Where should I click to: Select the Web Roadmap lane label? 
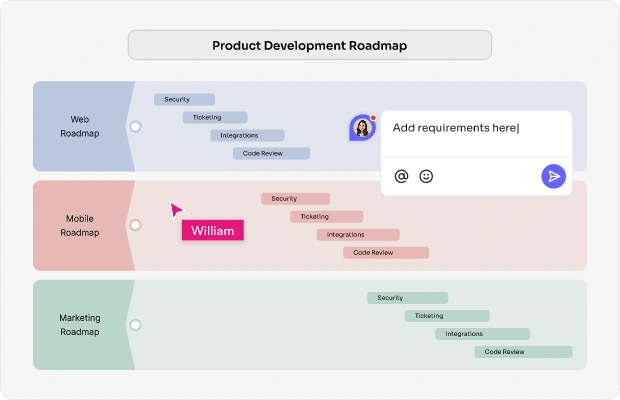(80, 126)
